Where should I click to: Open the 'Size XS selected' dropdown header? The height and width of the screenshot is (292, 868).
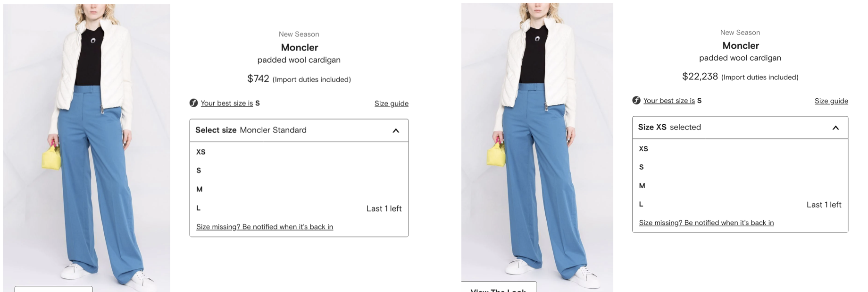click(740, 128)
